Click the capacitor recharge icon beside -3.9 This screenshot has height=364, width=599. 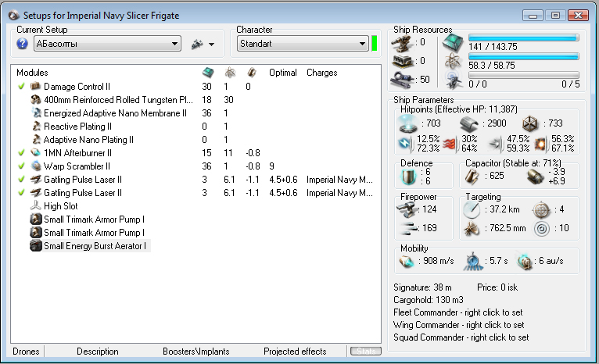(x=535, y=177)
